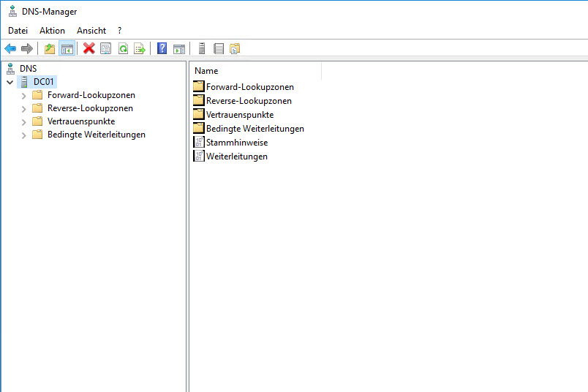Click the DNS-Manager title bar icon

coord(12,11)
